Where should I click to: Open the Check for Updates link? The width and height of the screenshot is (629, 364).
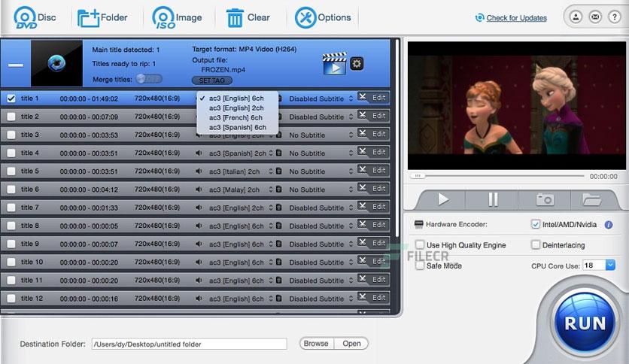516,18
